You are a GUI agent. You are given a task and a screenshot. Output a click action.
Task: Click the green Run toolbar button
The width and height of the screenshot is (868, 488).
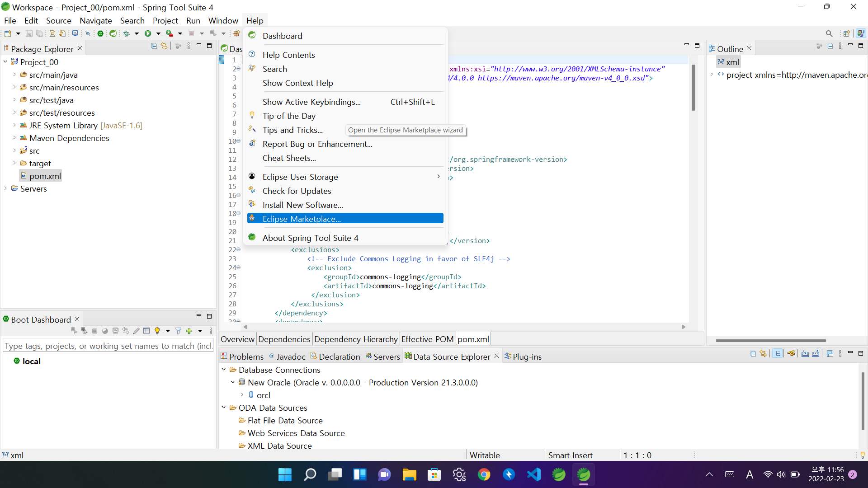[148, 33]
